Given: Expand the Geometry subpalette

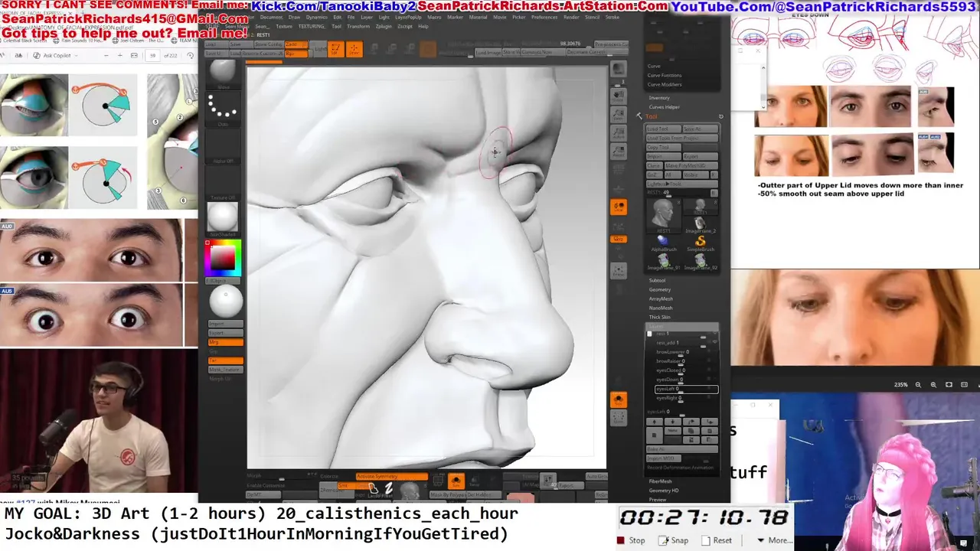Looking at the screenshot, I should 659,289.
